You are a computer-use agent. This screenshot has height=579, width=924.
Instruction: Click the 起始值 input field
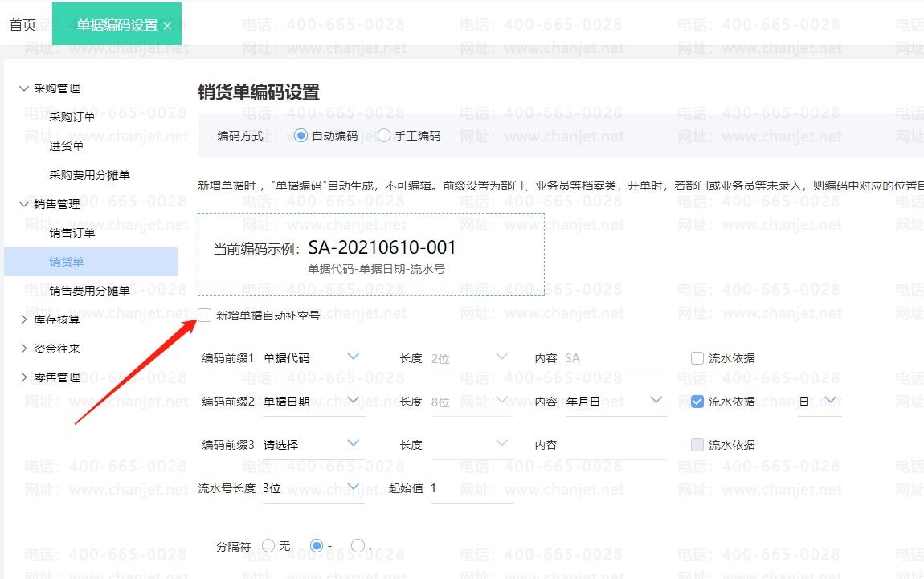pyautogui.click(x=471, y=488)
